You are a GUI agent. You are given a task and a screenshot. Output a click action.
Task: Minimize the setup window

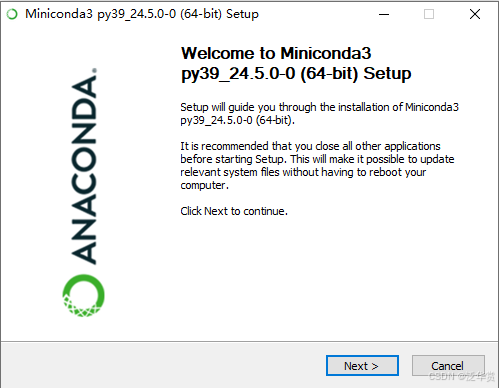point(384,14)
